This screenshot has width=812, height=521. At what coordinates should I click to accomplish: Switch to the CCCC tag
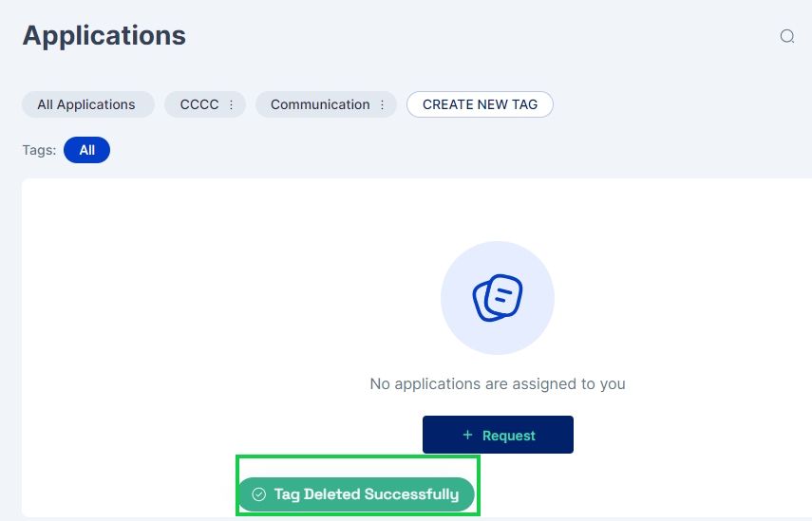click(x=197, y=104)
